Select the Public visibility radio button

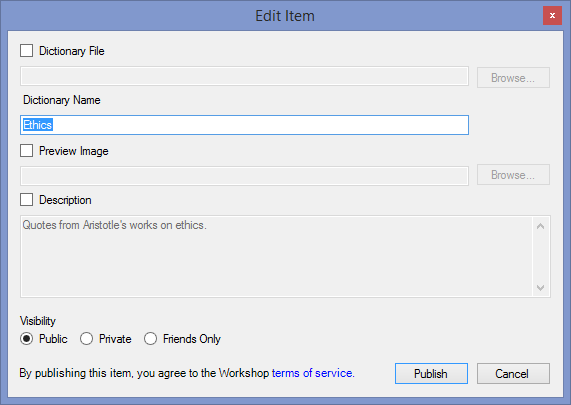pyautogui.click(x=27, y=339)
